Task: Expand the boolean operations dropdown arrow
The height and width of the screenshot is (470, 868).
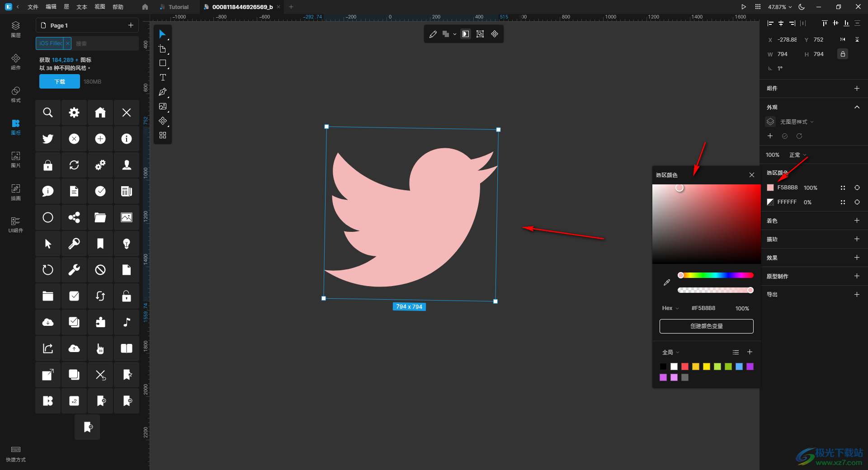Action: 455,34
